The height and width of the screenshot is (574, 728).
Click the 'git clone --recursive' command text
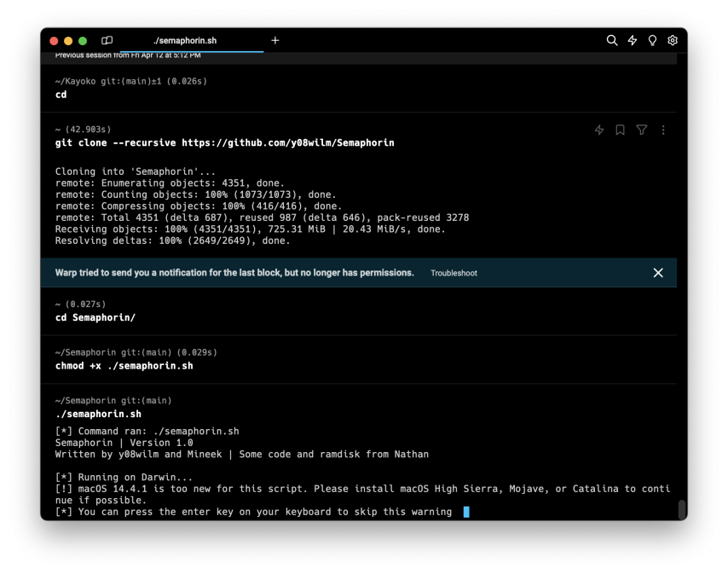pos(224,143)
